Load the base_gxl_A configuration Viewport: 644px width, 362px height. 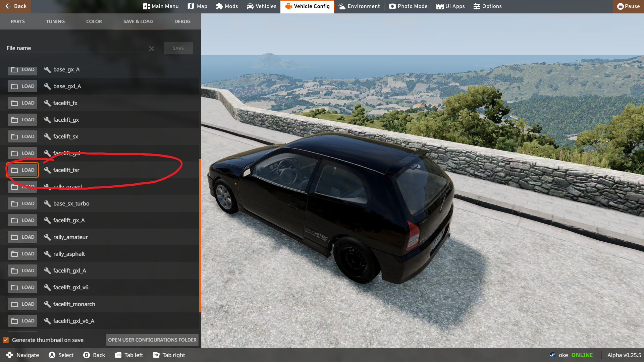click(22, 86)
